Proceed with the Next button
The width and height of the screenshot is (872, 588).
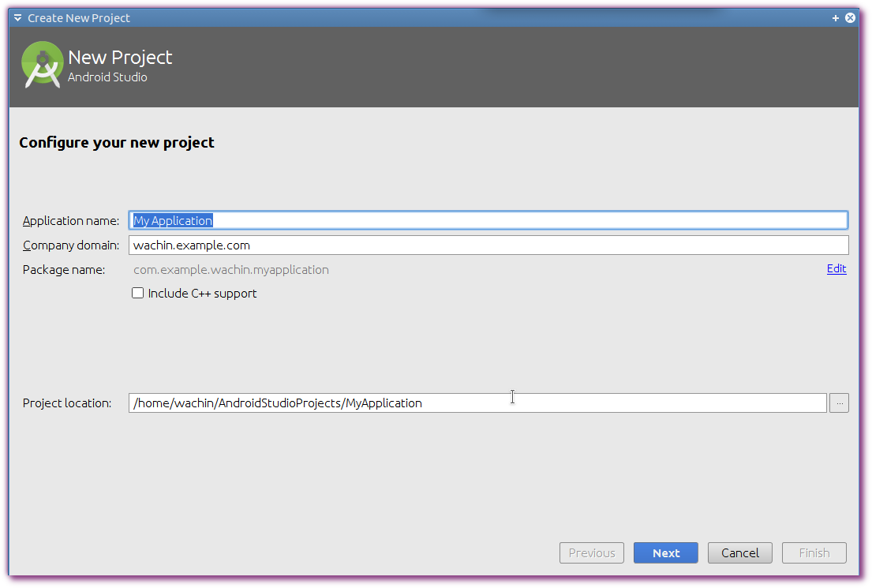[666, 553]
